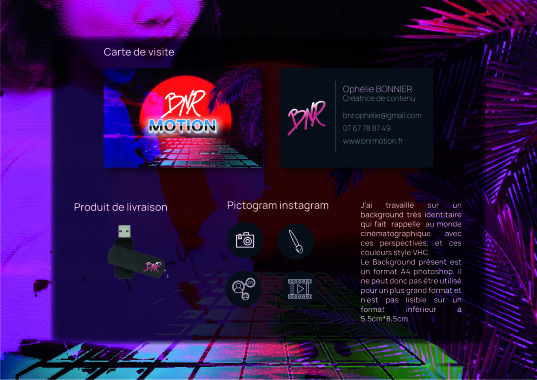
Task: Click the MOTION word on the card
Action: point(183,126)
